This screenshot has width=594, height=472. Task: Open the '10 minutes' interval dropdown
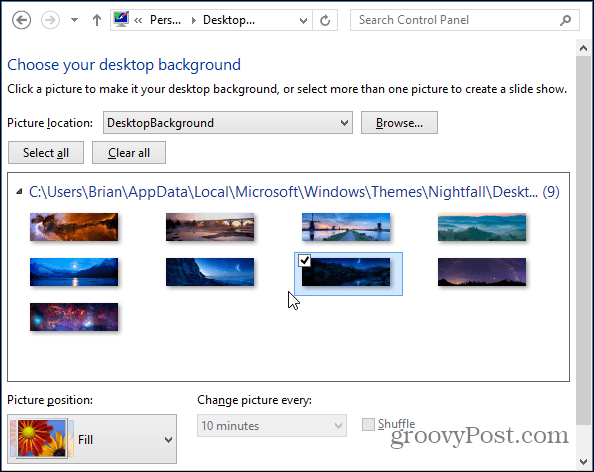272,426
